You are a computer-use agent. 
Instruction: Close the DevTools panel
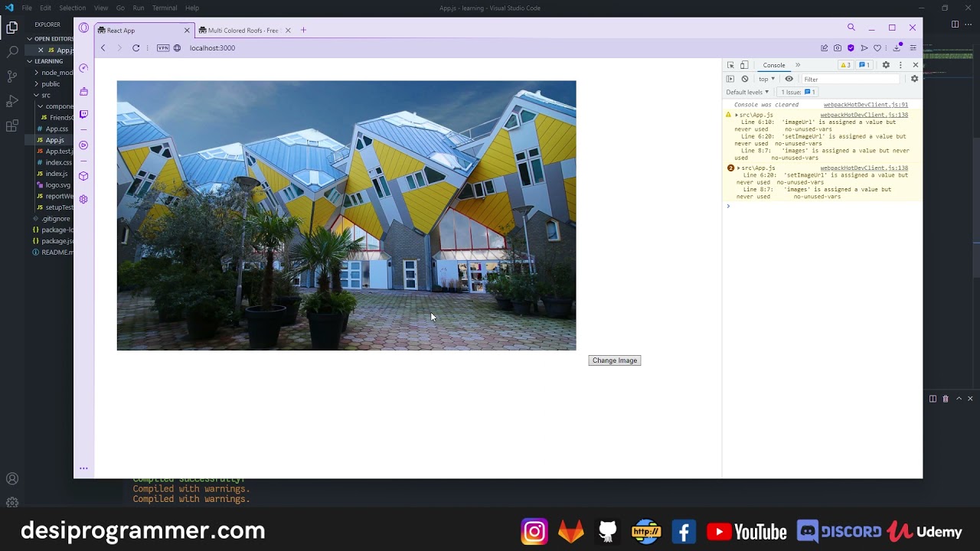[915, 65]
